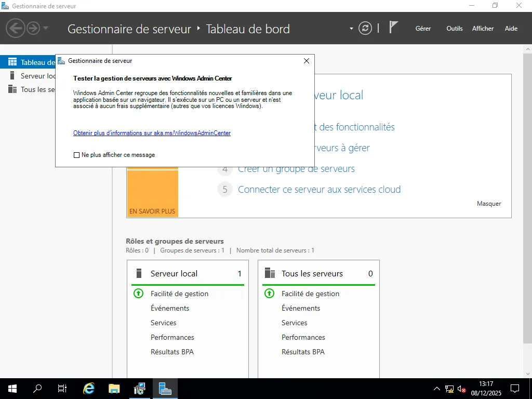Image resolution: width=532 pixels, height=399 pixels.
Task: Open the Action Center notifications
Action: click(x=515, y=389)
